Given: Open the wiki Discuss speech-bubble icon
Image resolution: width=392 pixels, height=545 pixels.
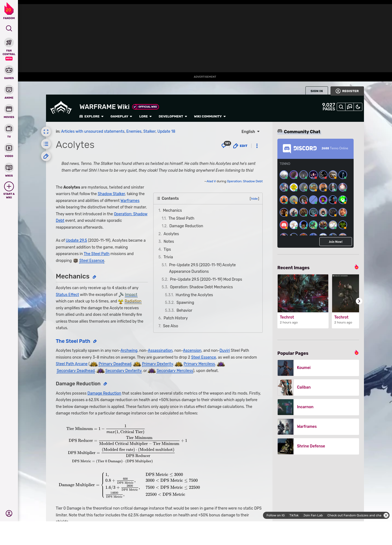Looking at the screenshot, I should point(350,107).
